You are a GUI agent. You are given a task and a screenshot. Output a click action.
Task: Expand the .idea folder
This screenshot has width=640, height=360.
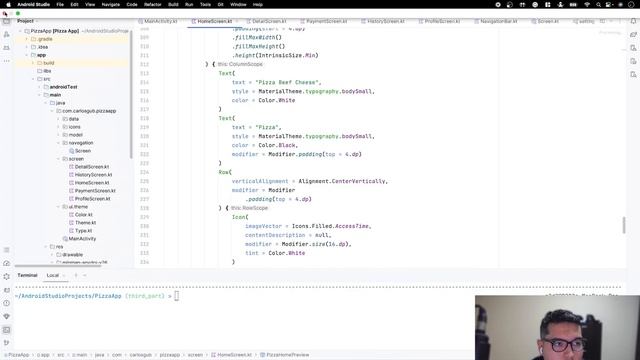coord(27,47)
